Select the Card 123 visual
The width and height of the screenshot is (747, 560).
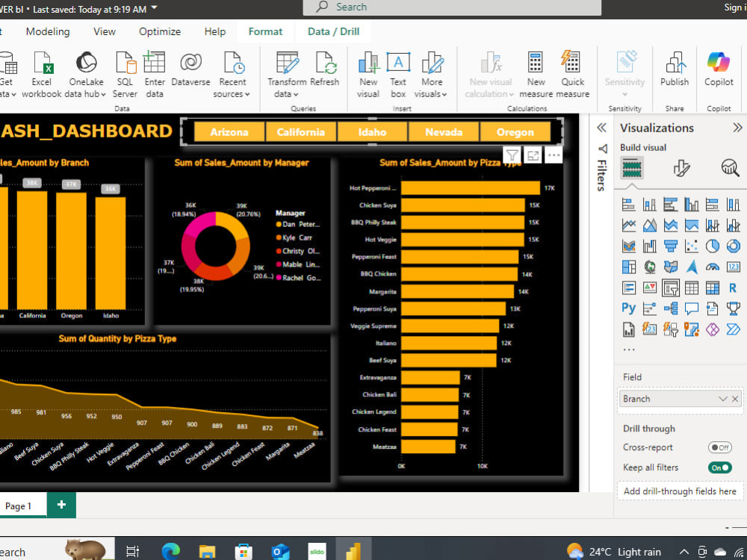(734, 267)
